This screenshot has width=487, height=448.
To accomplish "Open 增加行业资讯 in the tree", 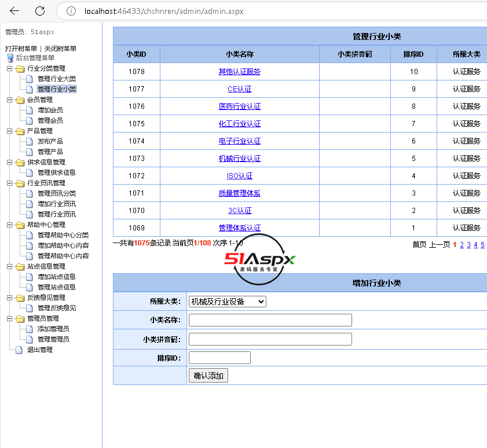I will 57,204.
